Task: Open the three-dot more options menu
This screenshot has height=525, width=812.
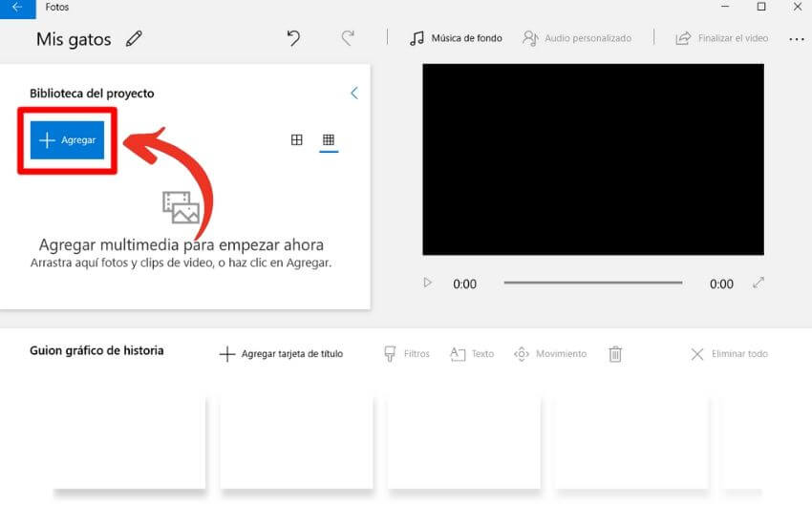Action: click(797, 39)
